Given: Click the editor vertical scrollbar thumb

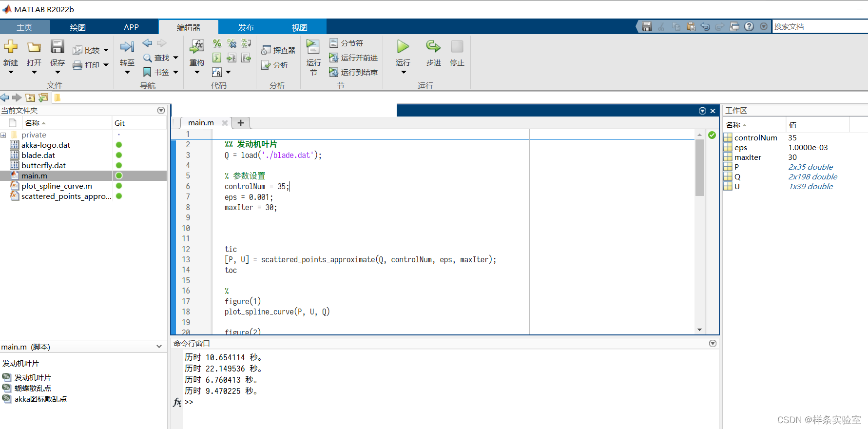Looking at the screenshot, I should [x=699, y=168].
